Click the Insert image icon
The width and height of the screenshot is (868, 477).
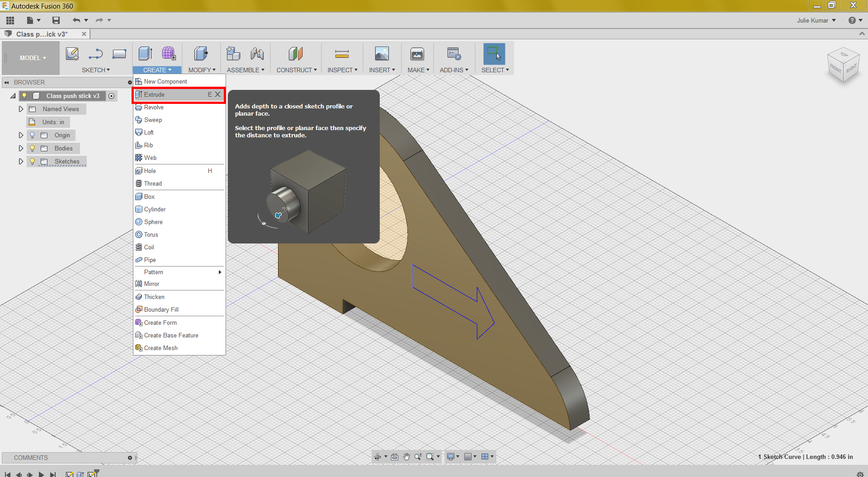coord(382,54)
